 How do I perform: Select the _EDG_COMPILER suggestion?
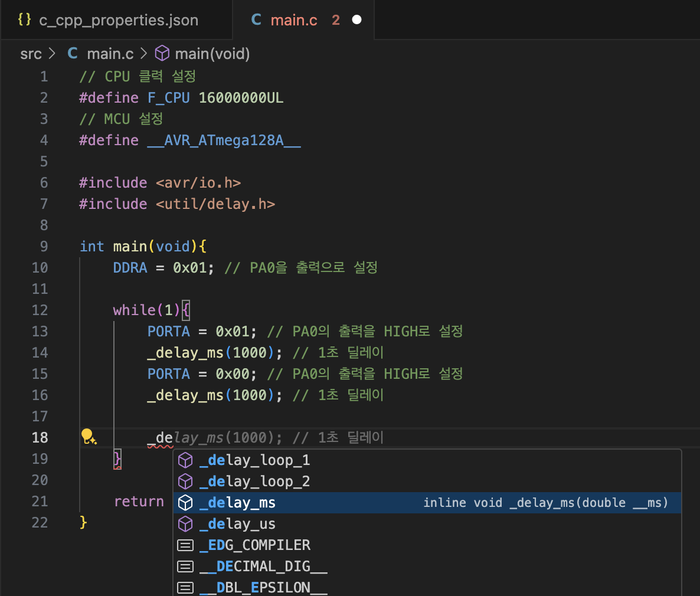[427, 545]
